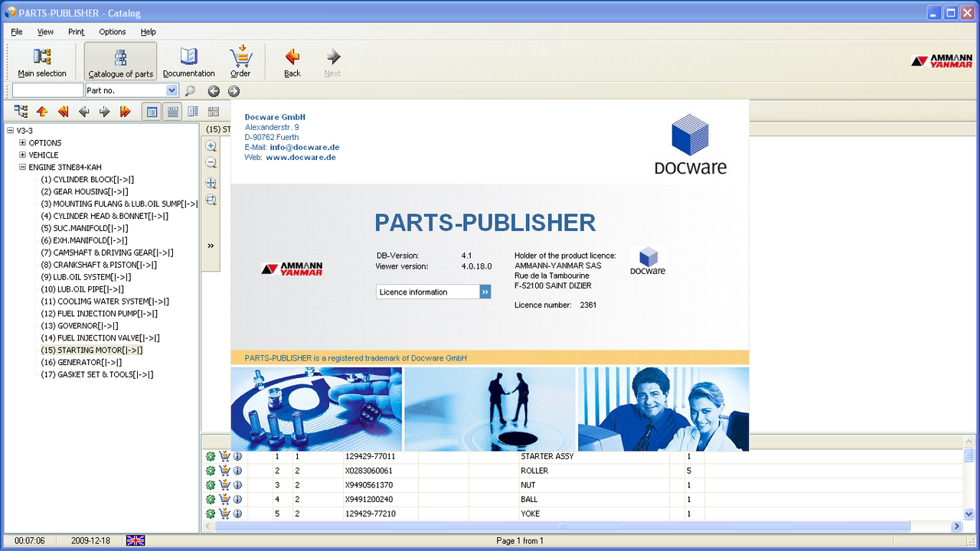
Task: Click the parts list horizontal scrollbar
Action: [x=563, y=527]
